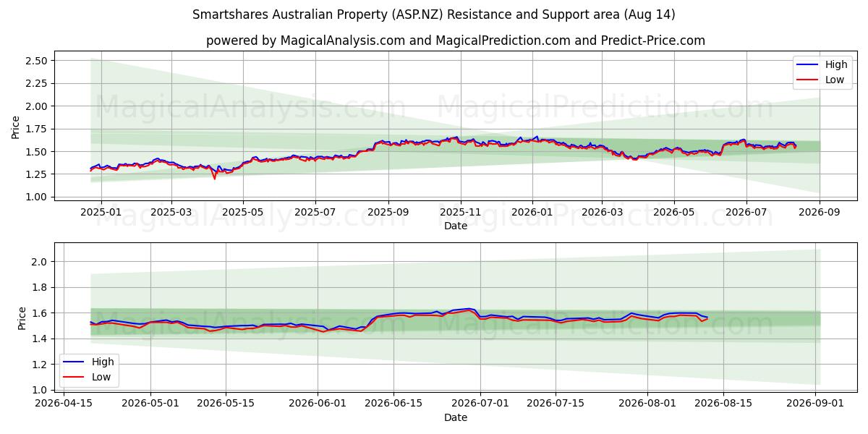This screenshot has height=434, width=868.
Task: Click the bottom chart 'Price' y-axis label
Action: pyautogui.click(x=22, y=318)
